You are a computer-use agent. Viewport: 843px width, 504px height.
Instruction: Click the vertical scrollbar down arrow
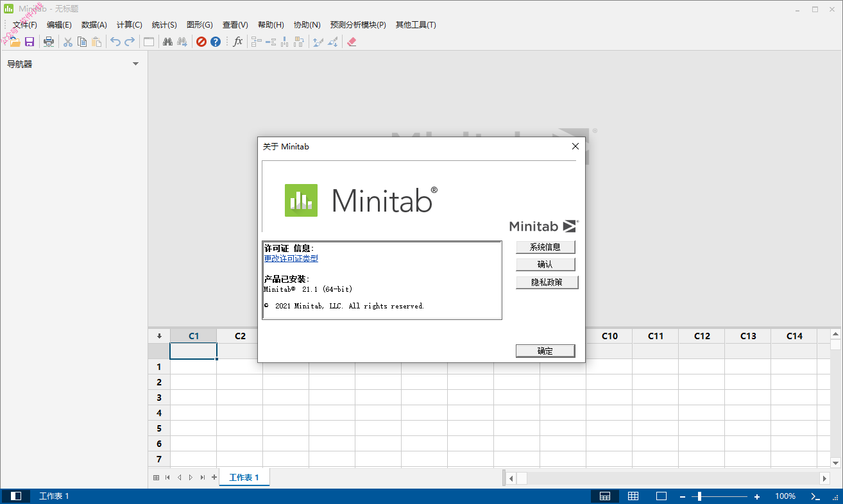pyautogui.click(x=835, y=463)
